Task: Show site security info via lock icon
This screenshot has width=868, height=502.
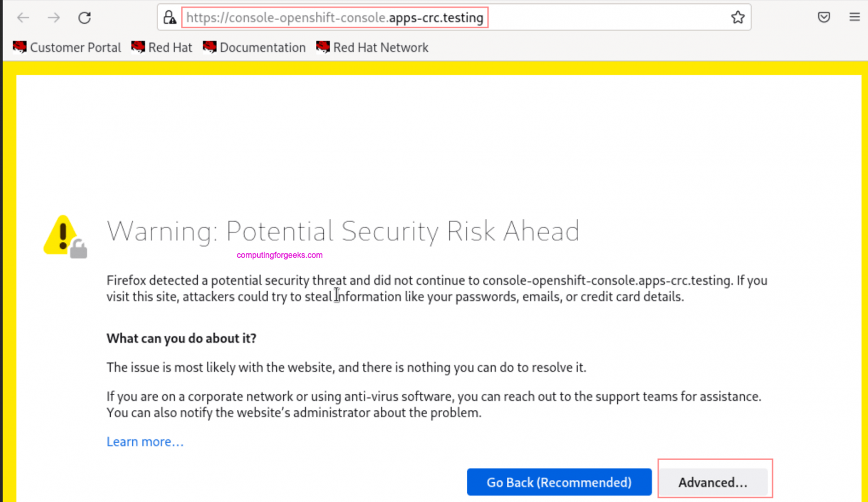Action: [x=170, y=18]
